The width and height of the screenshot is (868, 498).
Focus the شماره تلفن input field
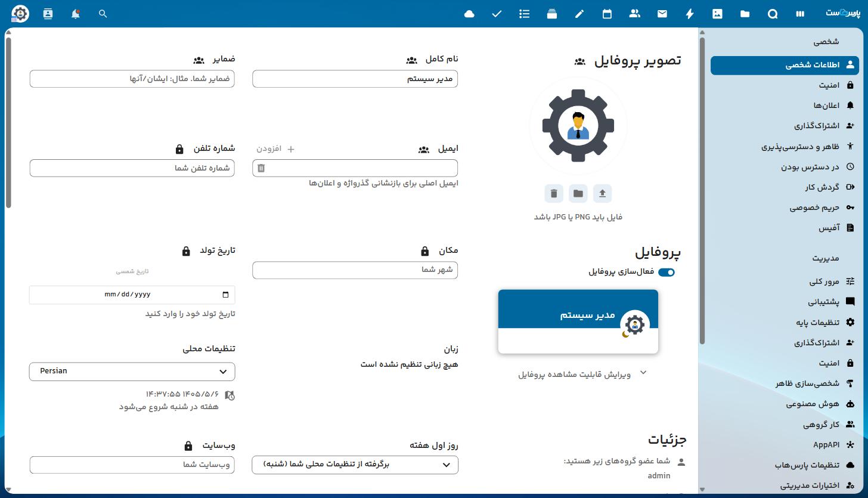(x=132, y=168)
